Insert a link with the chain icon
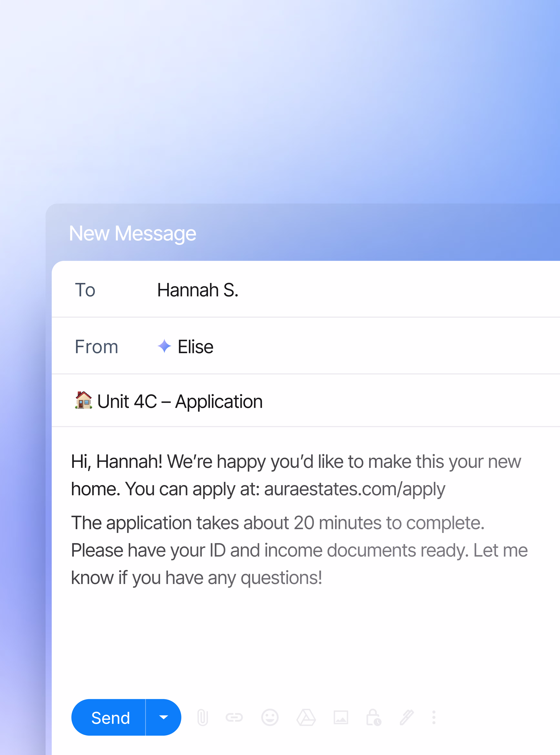This screenshot has width=560, height=755. pos(234,717)
